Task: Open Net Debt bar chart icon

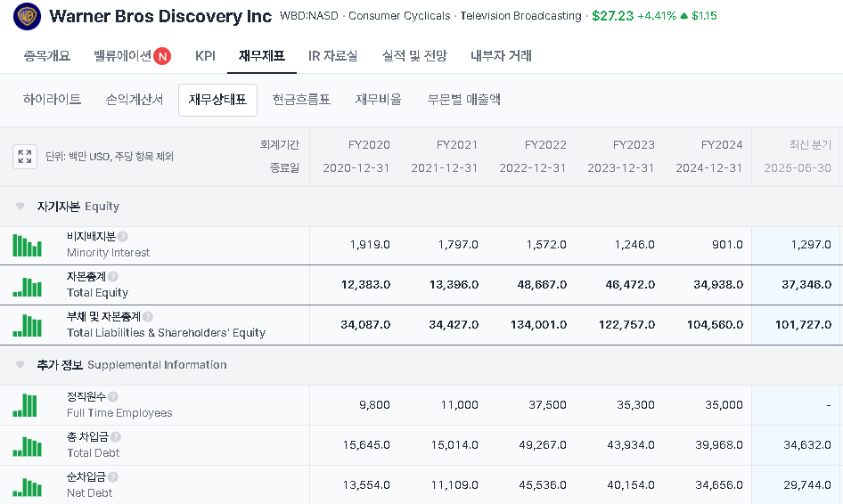Action: coord(27,487)
